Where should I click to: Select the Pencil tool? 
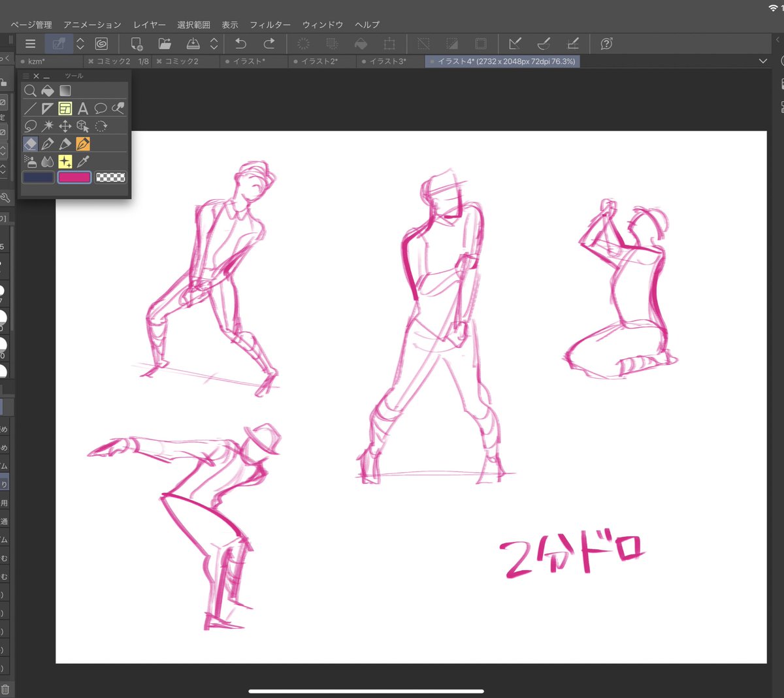[x=65, y=144]
